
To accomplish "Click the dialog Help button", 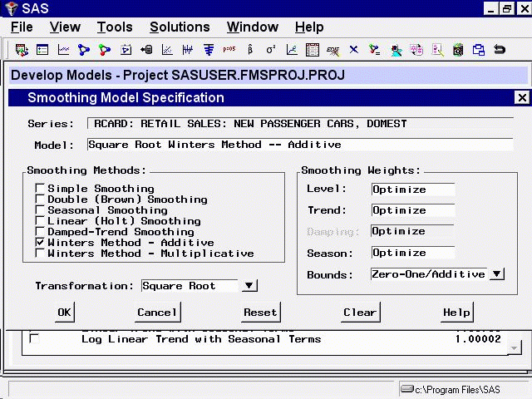I will (456, 313).
